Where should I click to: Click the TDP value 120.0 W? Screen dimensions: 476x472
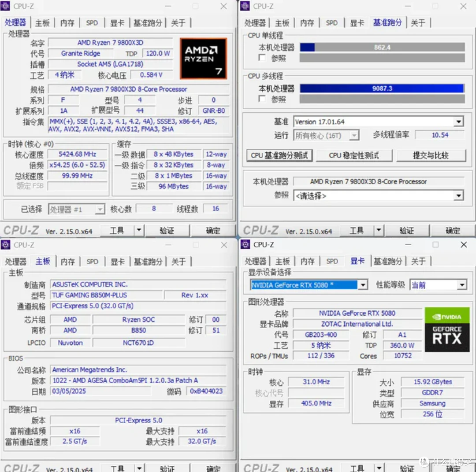[158, 53]
